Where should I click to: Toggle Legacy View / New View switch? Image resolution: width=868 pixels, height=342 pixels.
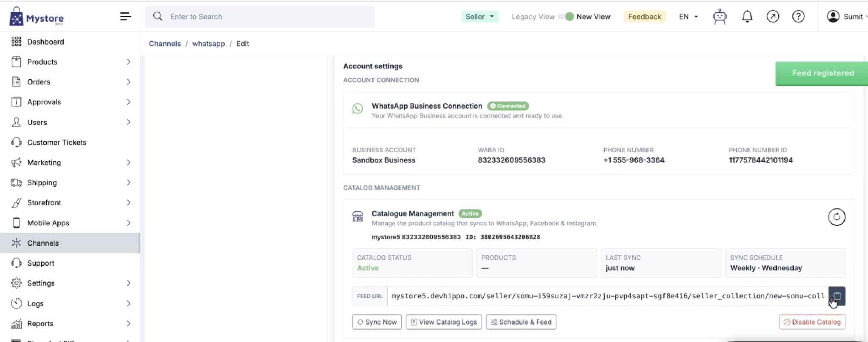coord(566,17)
